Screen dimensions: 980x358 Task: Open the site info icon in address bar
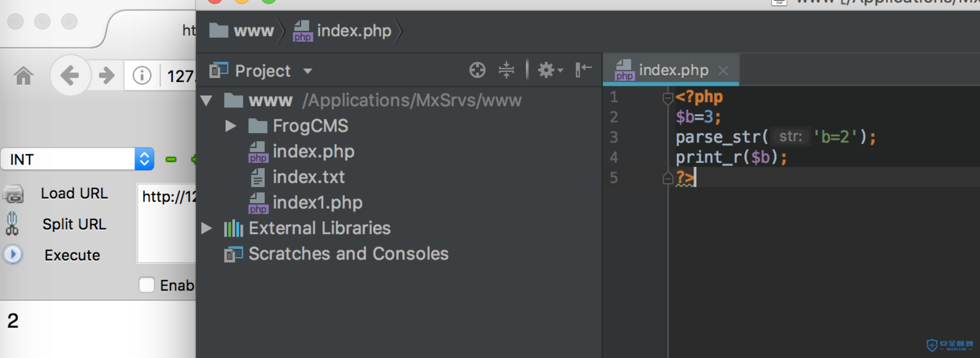click(x=142, y=75)
